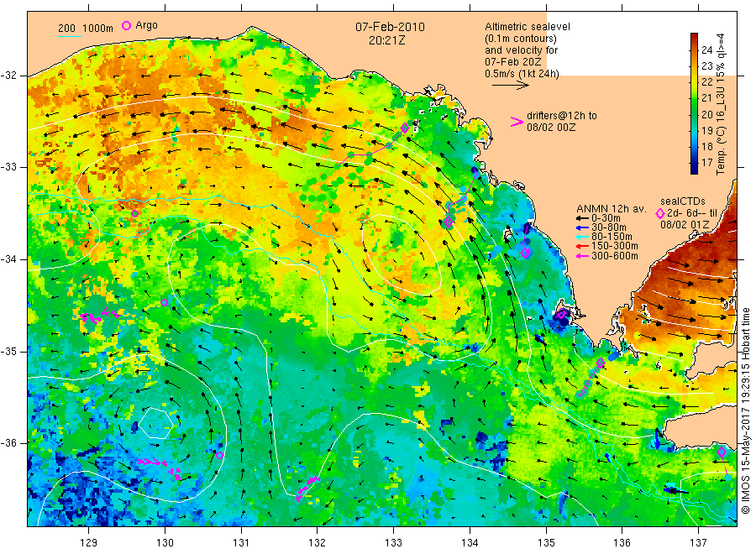
Task: Click the 'drifters@12h to' label
Action: click(x=562, y=116)
